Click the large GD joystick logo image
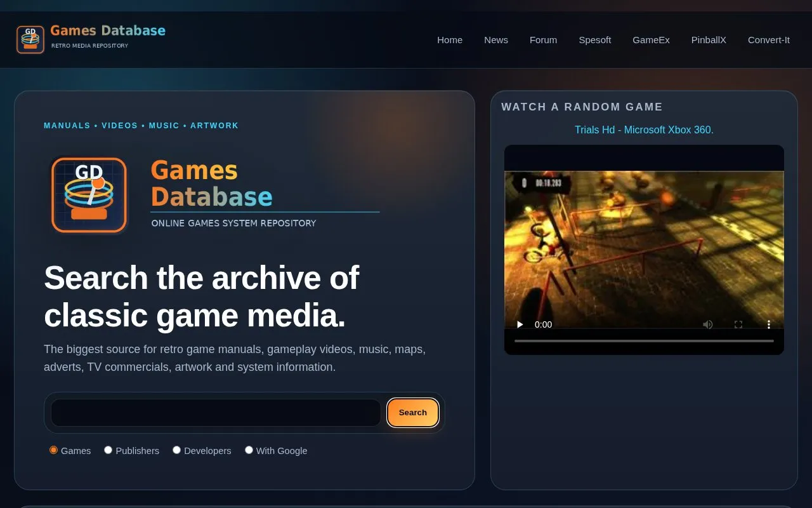 (x=89, y=195)
